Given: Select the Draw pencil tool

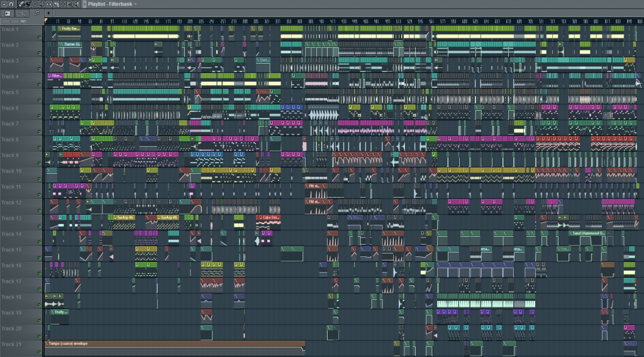Looking at the screenshot, I should (x=21, y=4).
